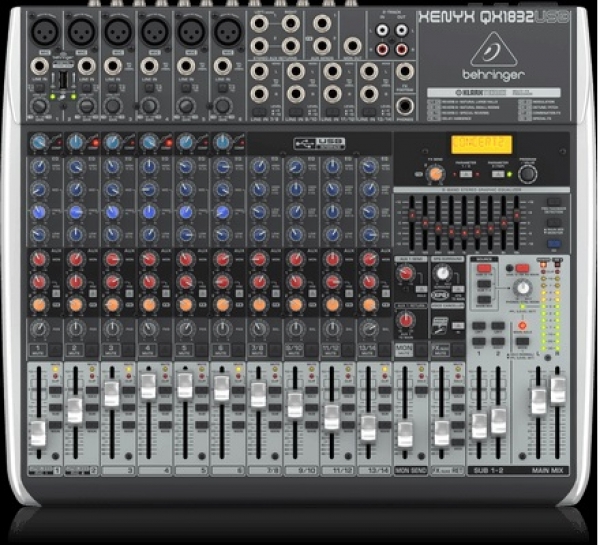Click the FX return fader
The height and width of the screenshot is (545, 600).
point(442,433)
